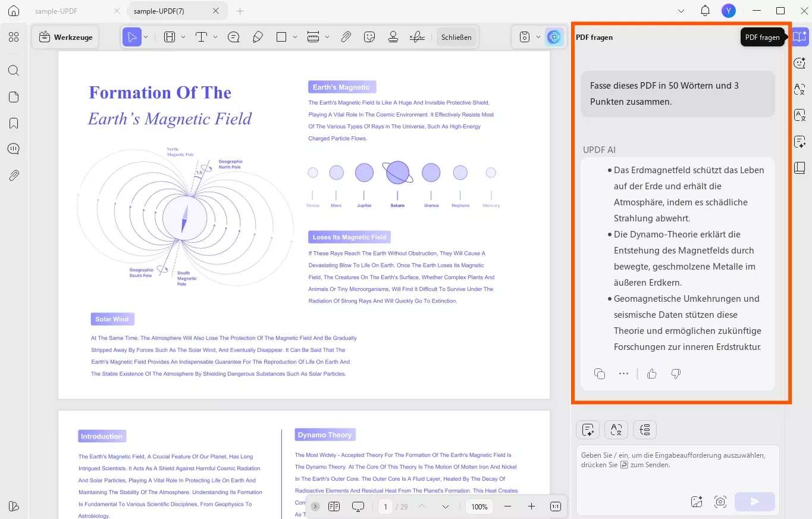This screenshot has height=519, width=812.
Task: Click the page number field
Action: click(385, 507)
